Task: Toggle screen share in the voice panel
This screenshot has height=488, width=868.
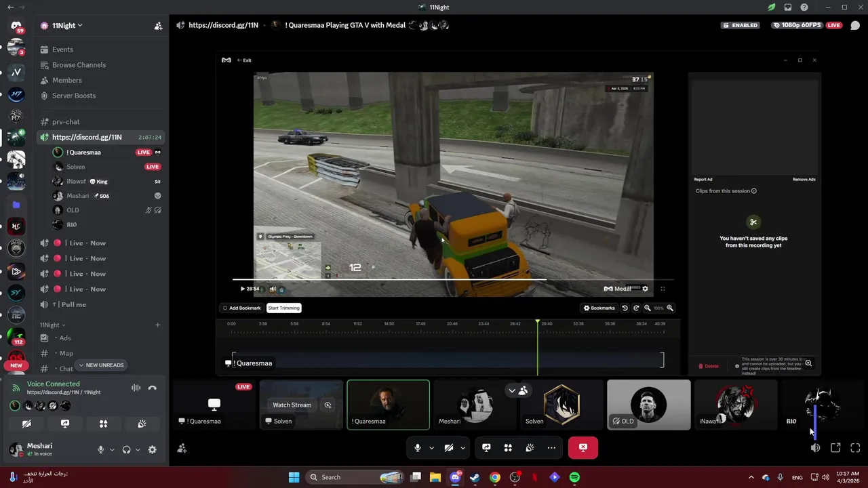Action: [x=65, y=424]
